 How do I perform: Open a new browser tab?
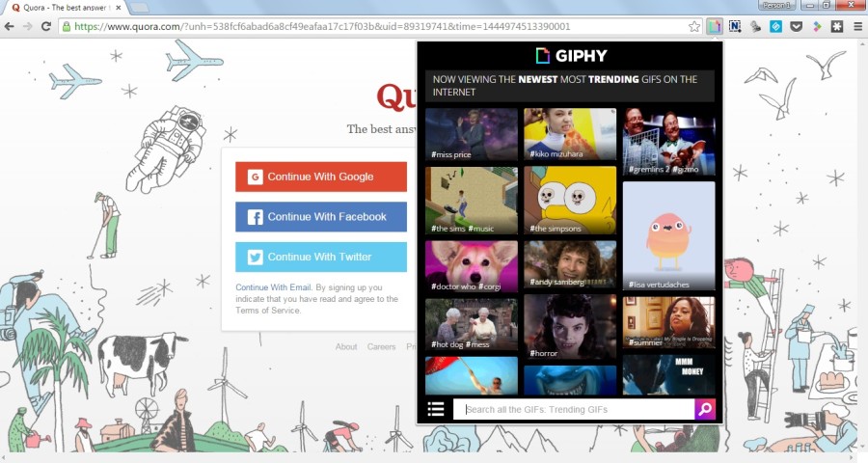[139, 8]
